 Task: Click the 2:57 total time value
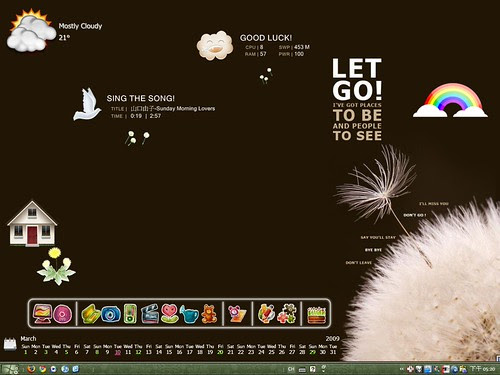pyautogui.click(x=155, y=116)
